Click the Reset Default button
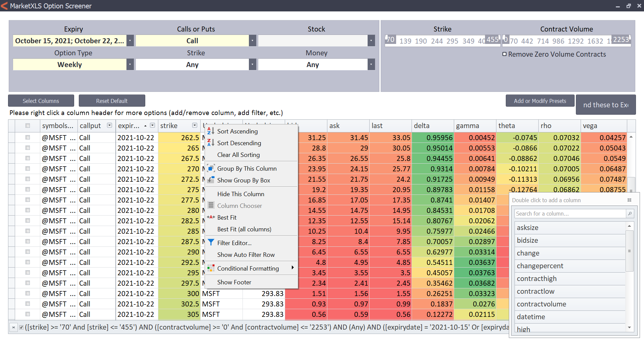Viewport: 644px width, 342px height. click(112, 101)
